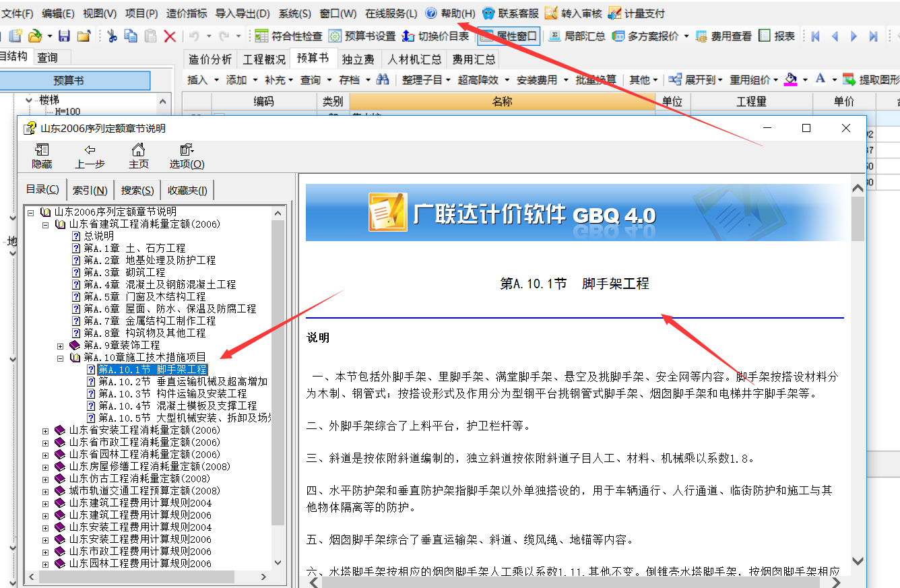Click 隐藏 button in help window

click(x=42, y=156)
